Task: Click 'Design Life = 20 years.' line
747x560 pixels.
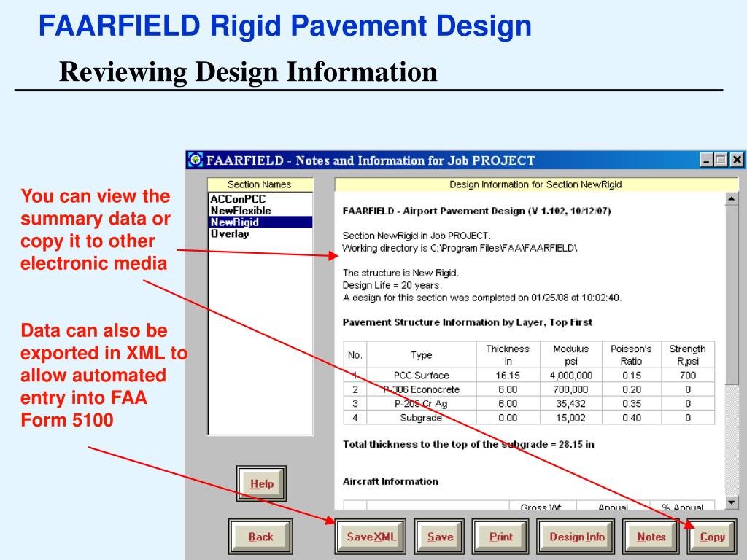Action: click(x=392, y=285)
